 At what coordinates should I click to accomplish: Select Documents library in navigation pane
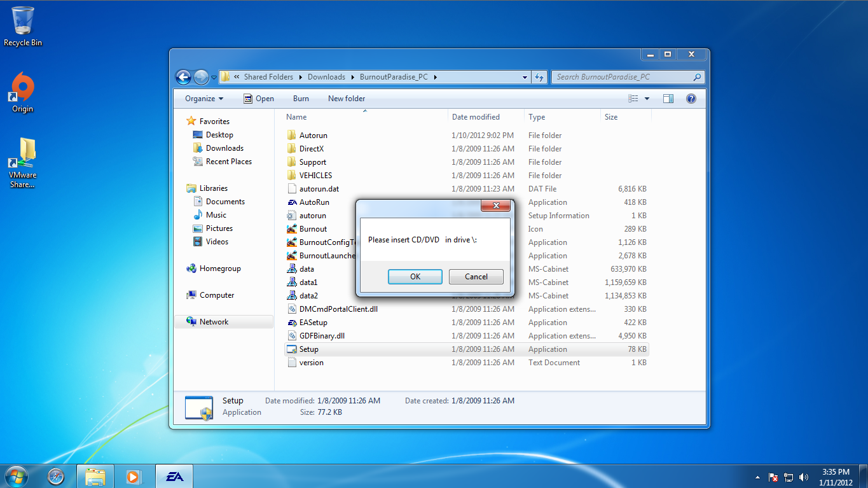point(219,202)
